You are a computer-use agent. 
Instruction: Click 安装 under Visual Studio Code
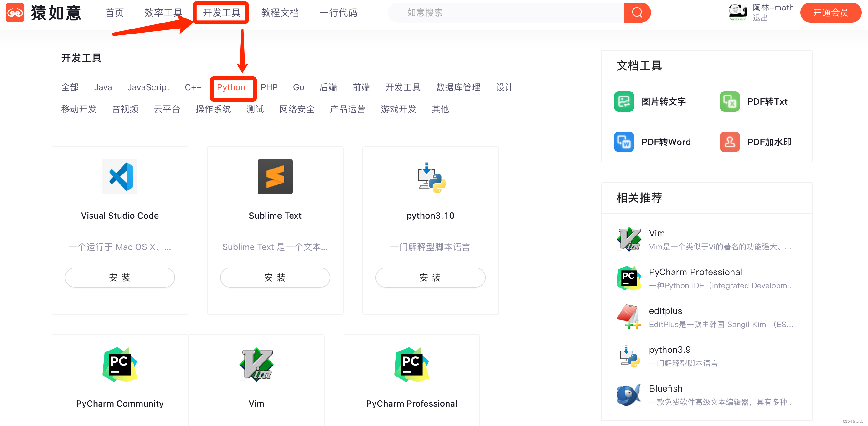(120, 278)
